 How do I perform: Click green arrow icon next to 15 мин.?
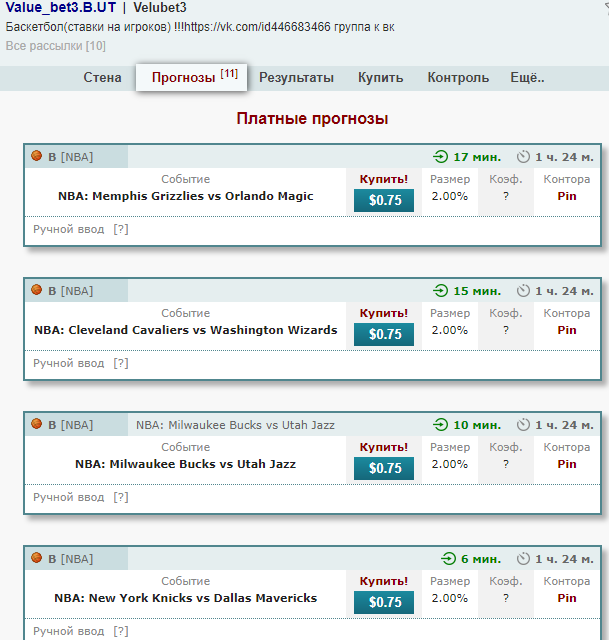pos(440,291)
